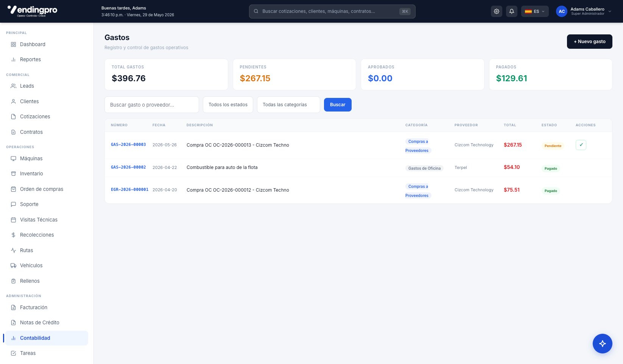The width and height of the screenshot is (623, 364).
Task: Click the Pendientes $267.15 summary card
Action: point(294,74)
